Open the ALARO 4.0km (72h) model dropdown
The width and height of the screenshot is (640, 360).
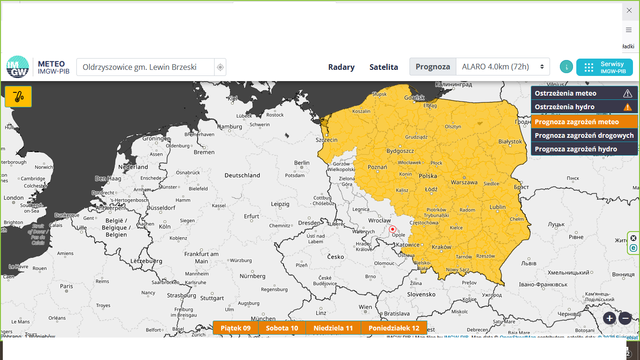tap(503, 67)
